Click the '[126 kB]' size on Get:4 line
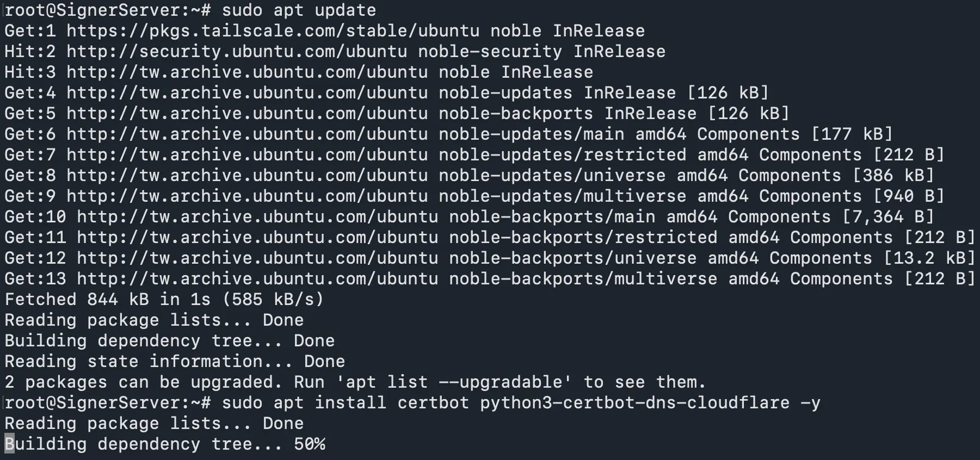 coord(728,93)
